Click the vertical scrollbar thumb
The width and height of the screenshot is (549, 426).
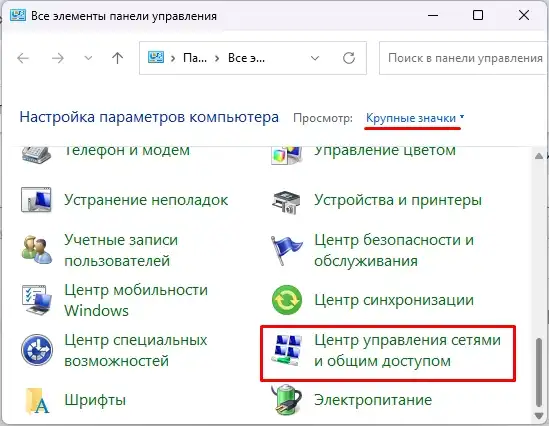coord(539,372)
